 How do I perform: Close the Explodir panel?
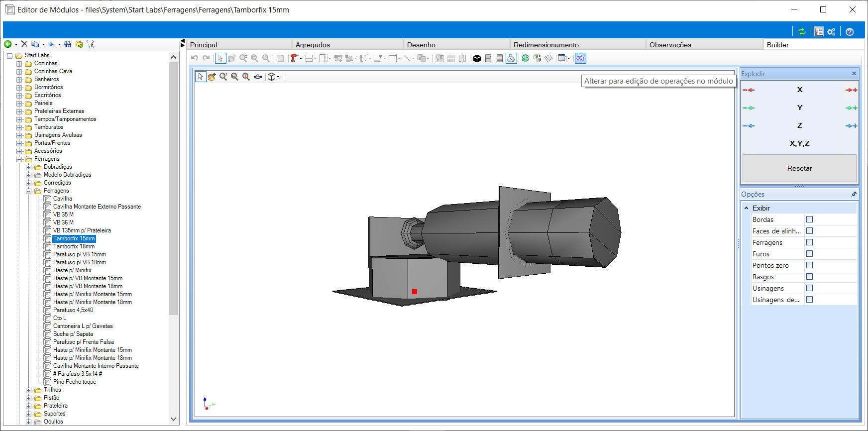pos(854,74)
